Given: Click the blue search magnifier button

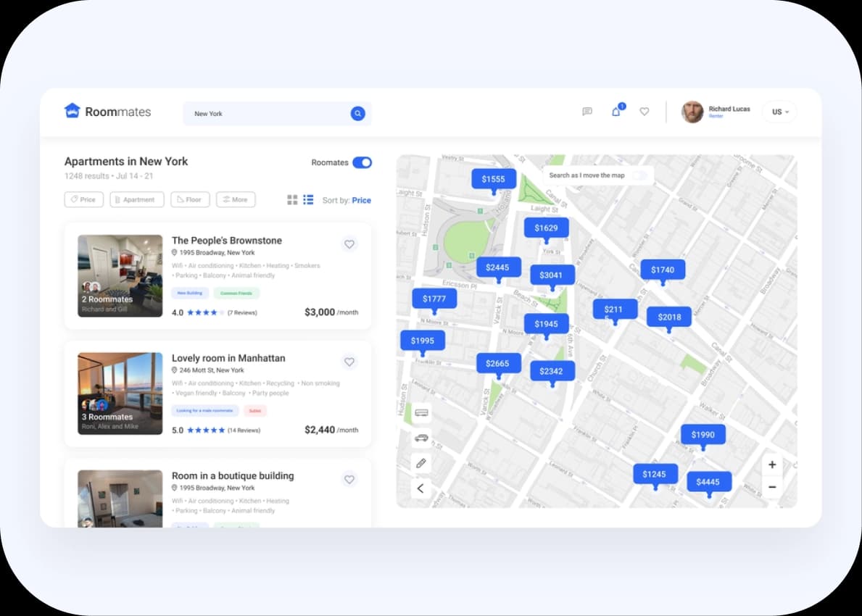Looking at the screenshot, I should (x=357, y=113).
